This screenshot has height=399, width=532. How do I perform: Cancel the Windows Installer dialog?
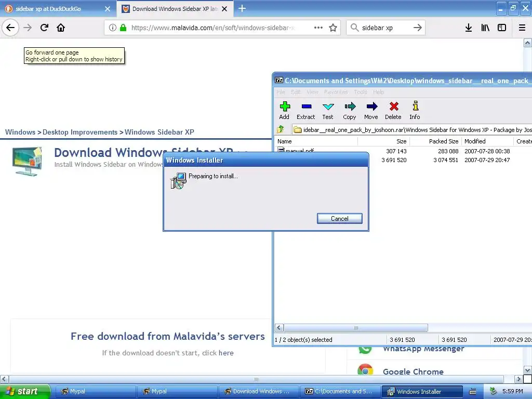pyautogui.click(x=340, y=219)
